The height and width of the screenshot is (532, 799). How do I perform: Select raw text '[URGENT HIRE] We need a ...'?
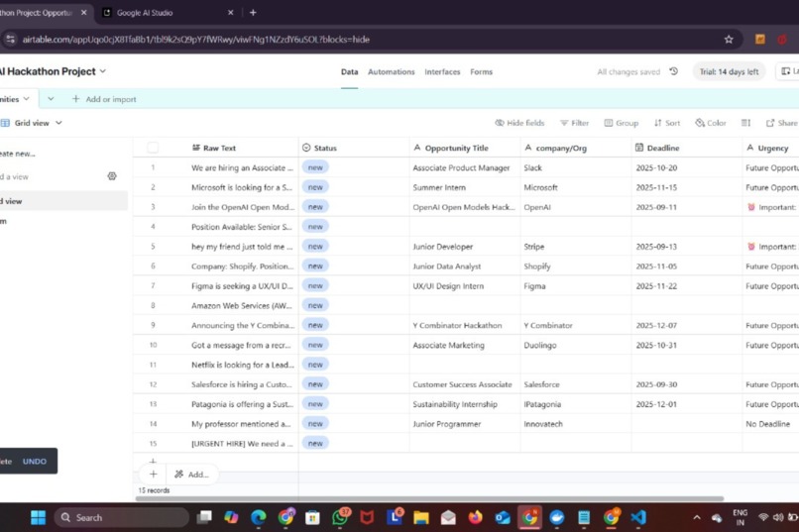click(242, 444)
